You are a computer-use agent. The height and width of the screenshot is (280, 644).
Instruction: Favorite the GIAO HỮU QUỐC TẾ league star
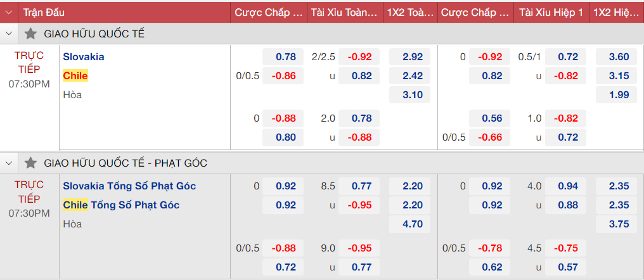click(31, 34)
